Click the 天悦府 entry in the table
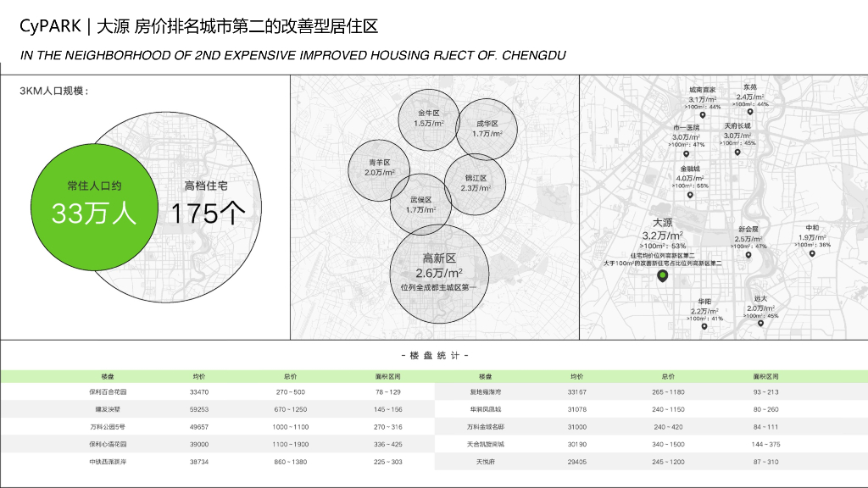This screenshot has height=488, width=868. (490, 462)
